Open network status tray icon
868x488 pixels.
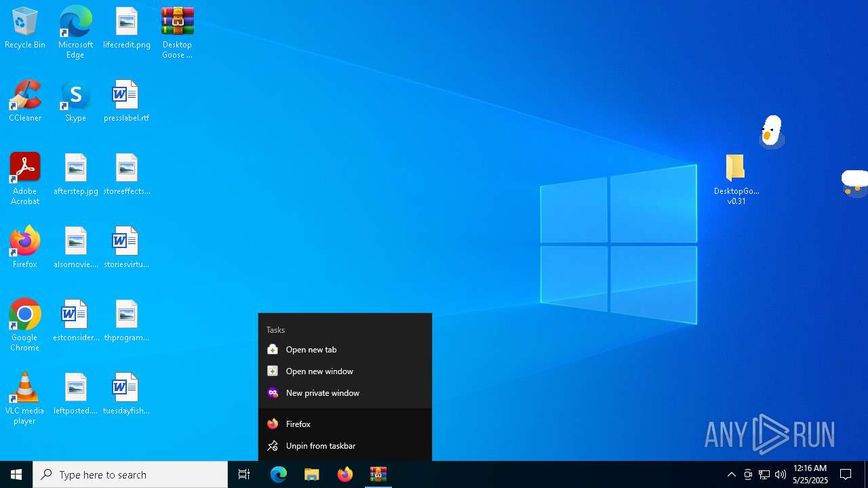point(764,474)
